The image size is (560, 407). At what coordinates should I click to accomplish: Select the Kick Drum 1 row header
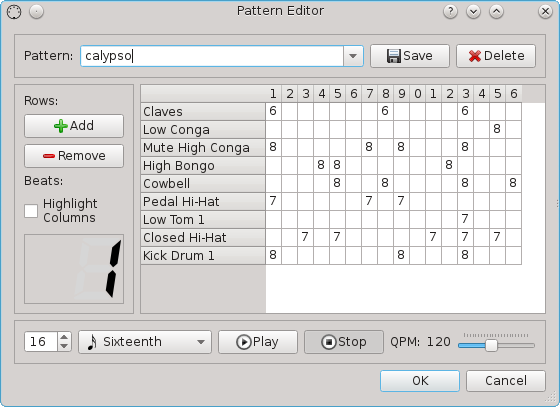tap(203, 256)
